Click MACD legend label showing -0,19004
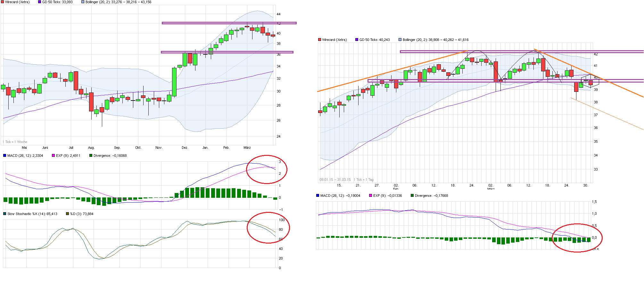The height and width of the screenshot is (281, 644). [x=340, y=196]
